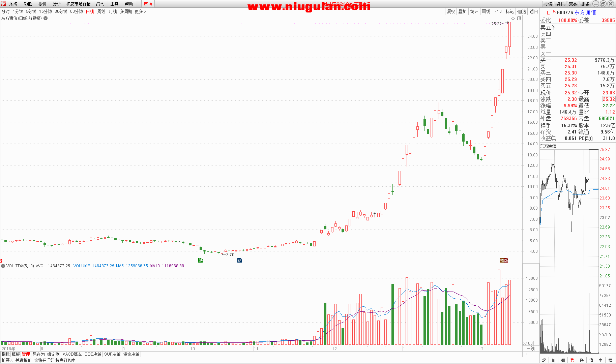
Task: Open the 分析 menu
Action: point(57,4)
